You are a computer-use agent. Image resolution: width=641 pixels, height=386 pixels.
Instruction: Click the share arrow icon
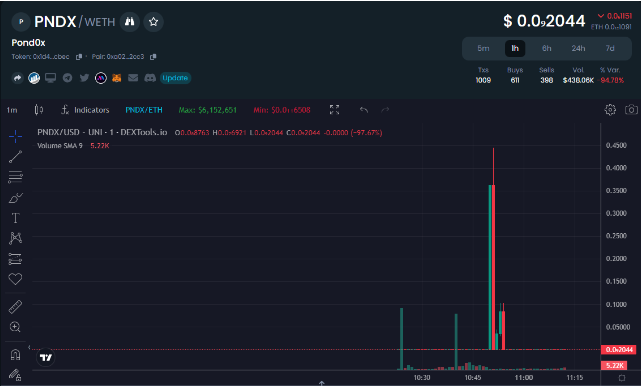(17, 78)
